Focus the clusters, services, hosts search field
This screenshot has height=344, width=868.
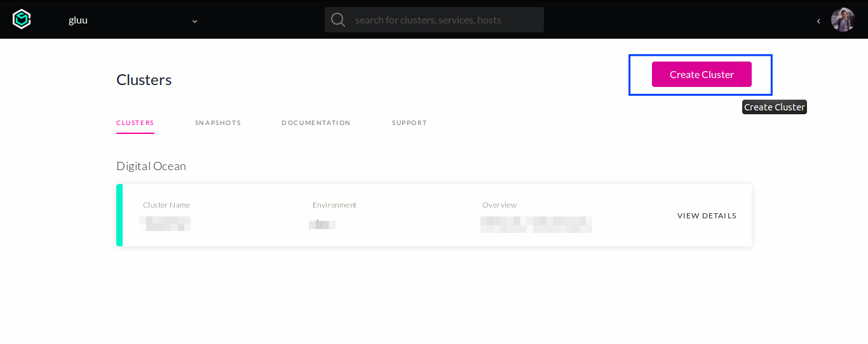pyautogui.click(x=445, y=20)
